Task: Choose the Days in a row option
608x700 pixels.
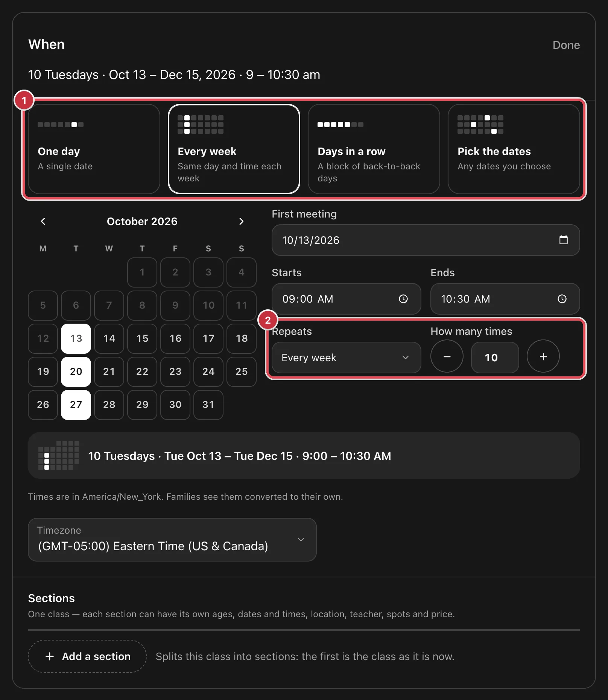Action: pos(374,149)
